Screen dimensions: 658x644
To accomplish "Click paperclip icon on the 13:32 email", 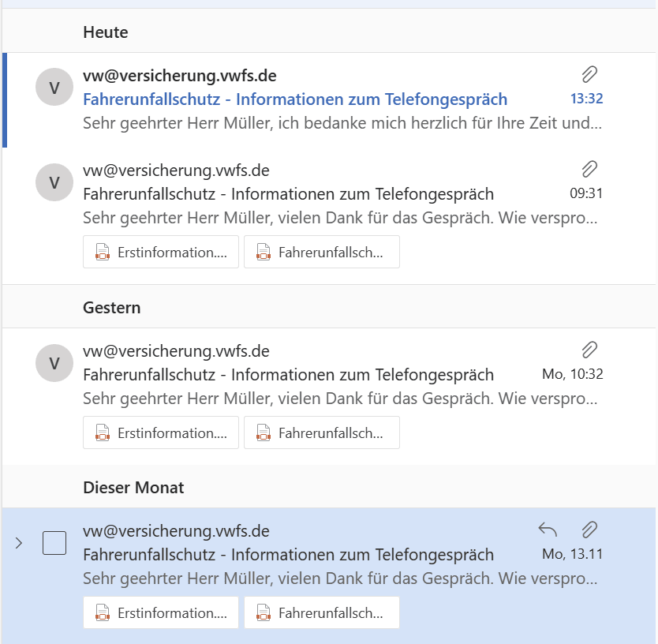I will pyautogui.click(x=589, y=74).
